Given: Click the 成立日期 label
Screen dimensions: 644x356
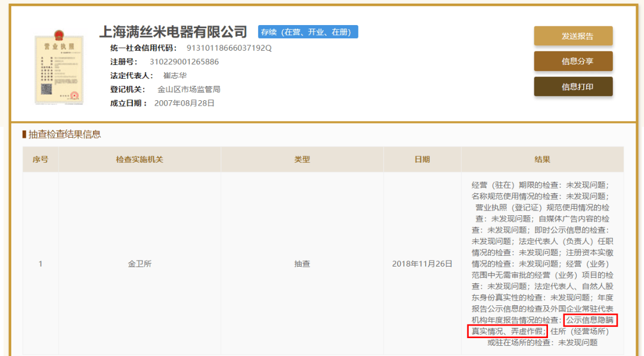Looking at the screenshot, I should tap(129, 103).
